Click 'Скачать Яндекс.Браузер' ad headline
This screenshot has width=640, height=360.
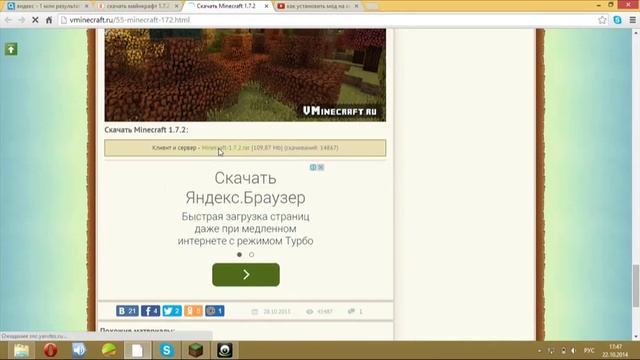[245, 188]
